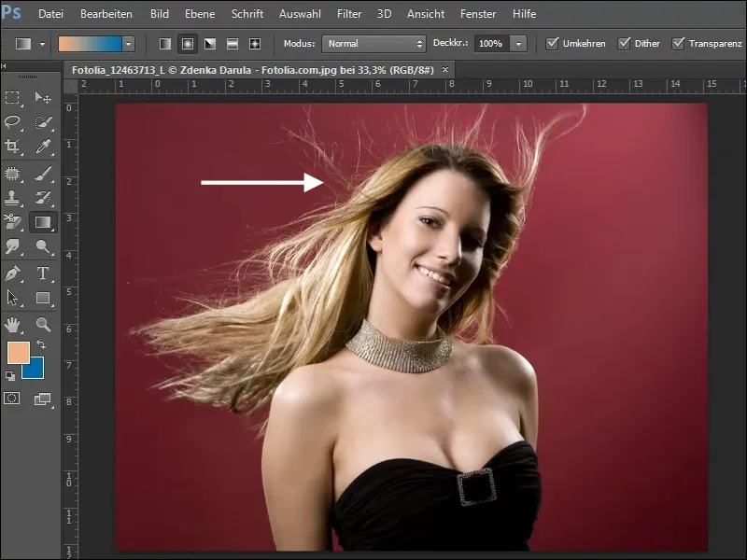Open the Ebene menu
Screen dimensions: 747x560
[200, 14]
